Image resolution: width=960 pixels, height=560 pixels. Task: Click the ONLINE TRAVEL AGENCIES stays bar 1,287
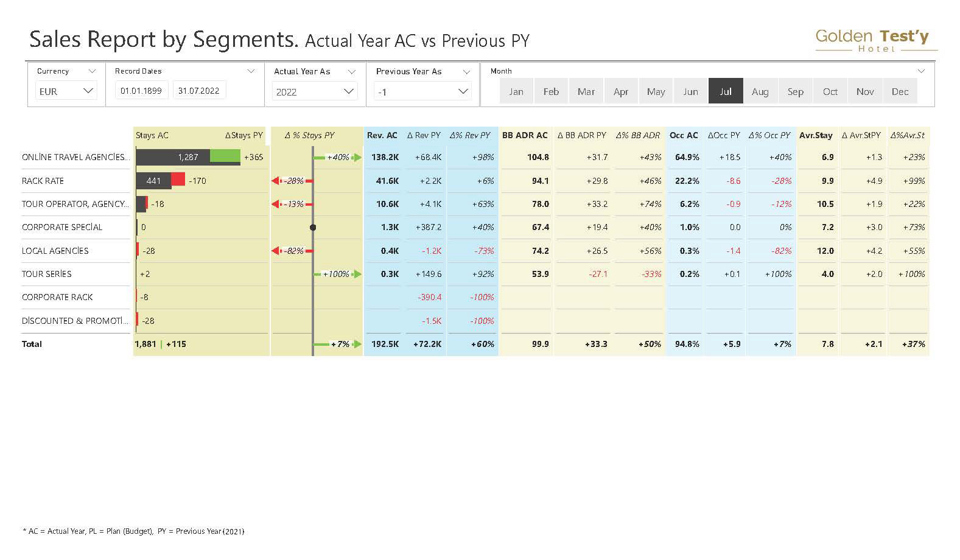point(173,157)
